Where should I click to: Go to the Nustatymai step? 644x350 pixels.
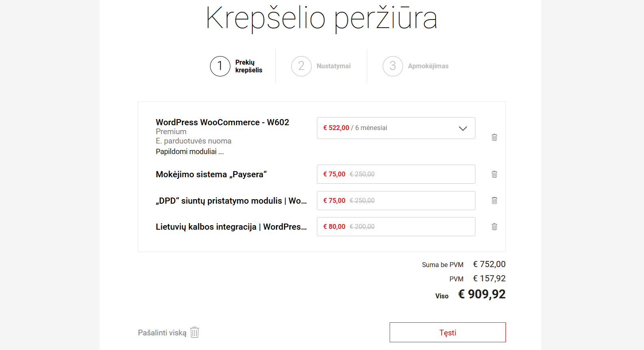[x=334, y=66]
